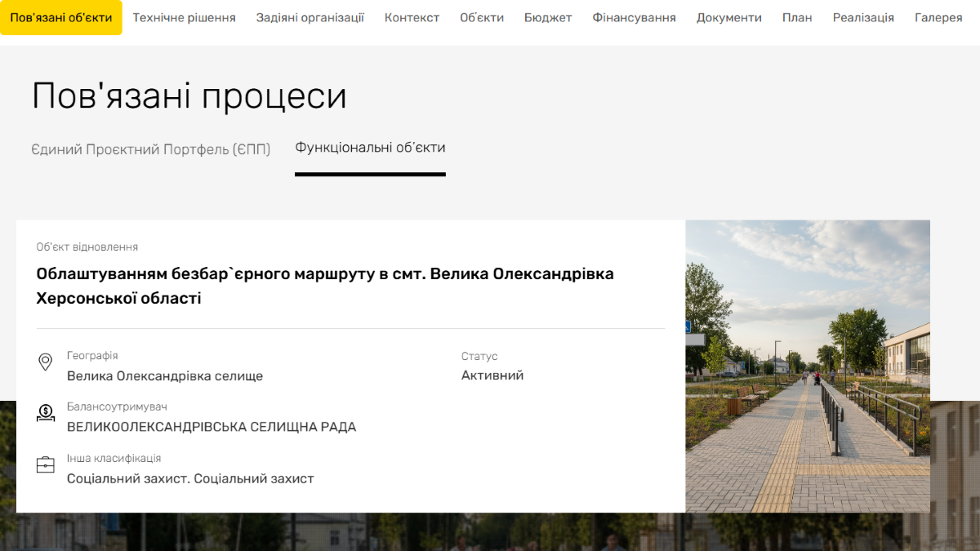The height and width of the screenshot is (551, 980).
Task: Jump to Контекст section
Action: point(412,17)
